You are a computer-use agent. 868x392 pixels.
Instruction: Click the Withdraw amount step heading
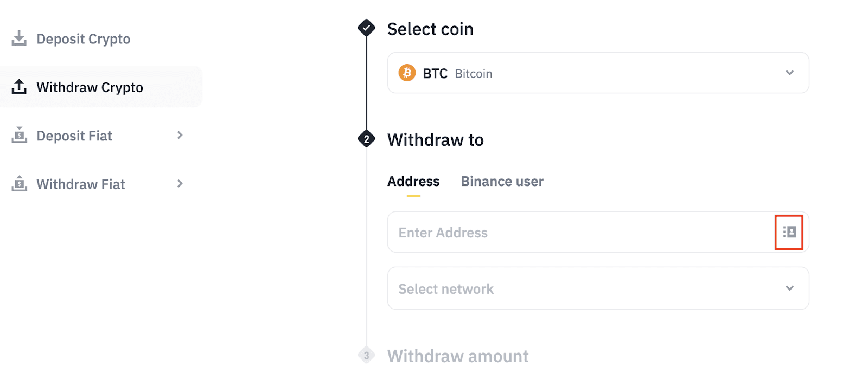458,356
